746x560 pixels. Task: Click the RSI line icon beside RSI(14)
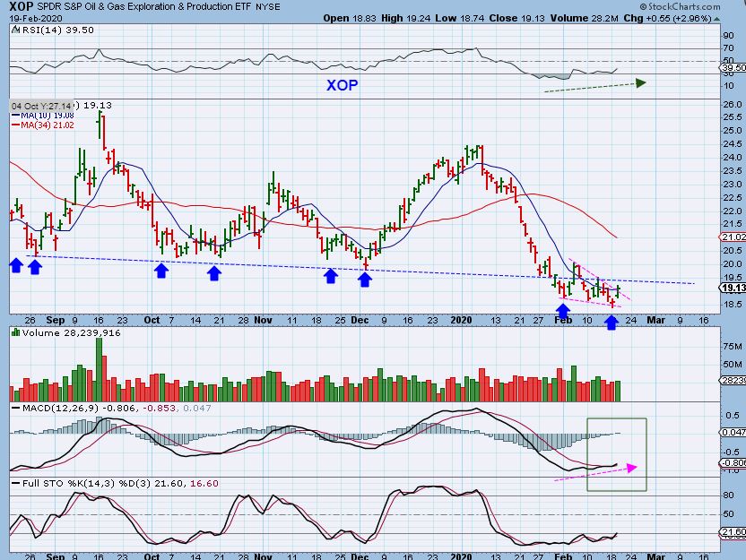[x=15, y=30]
